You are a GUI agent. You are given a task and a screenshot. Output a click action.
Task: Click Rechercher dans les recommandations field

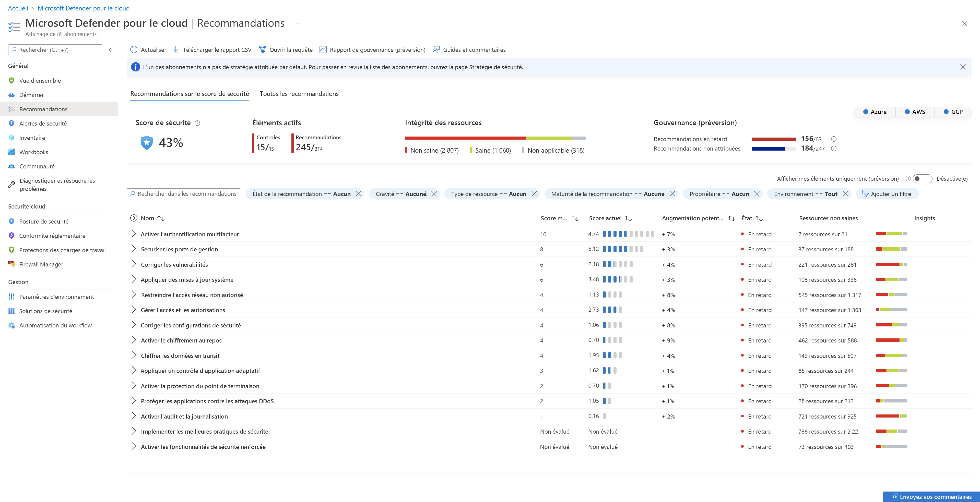(183, 194)
